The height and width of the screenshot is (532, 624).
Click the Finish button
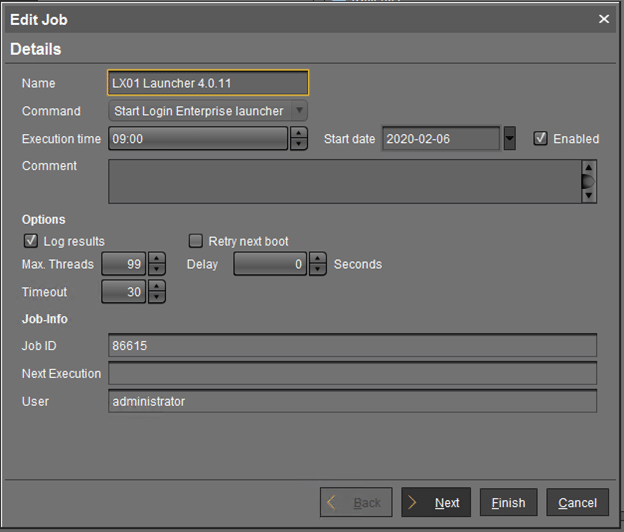(x=509, y=502)
